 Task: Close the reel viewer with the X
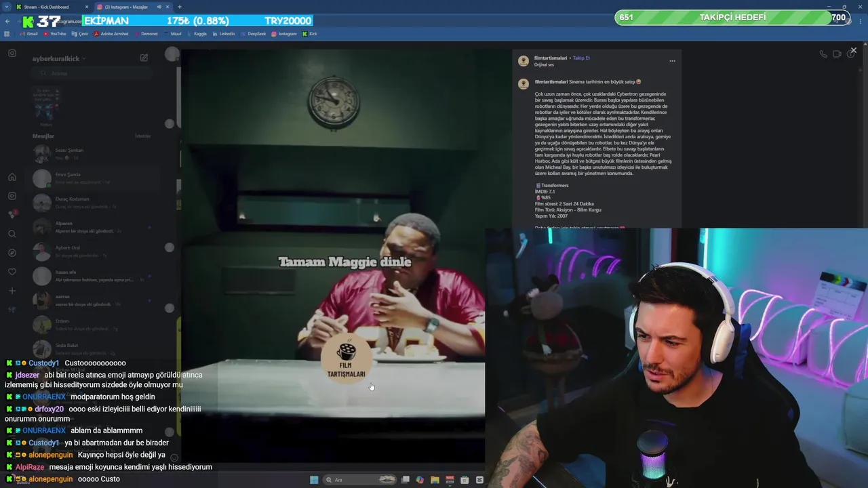tap(853, 50)
